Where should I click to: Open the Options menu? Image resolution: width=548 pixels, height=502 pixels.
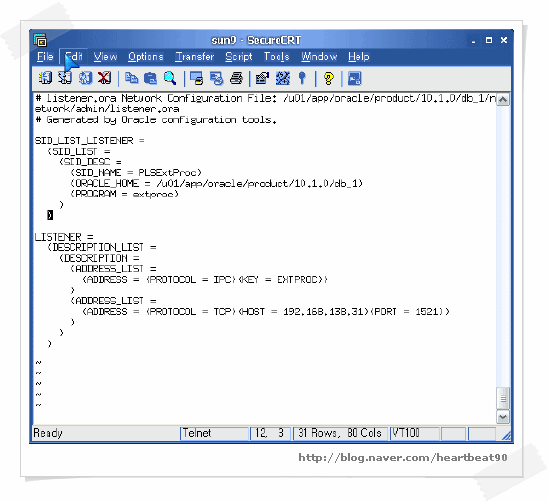145,57
